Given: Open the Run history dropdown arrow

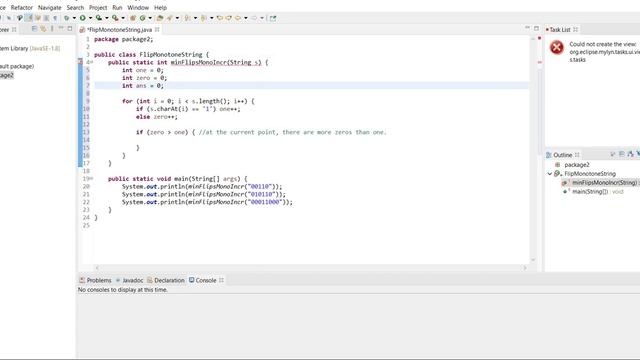Looking at the screenshot, I should [90, 18].
